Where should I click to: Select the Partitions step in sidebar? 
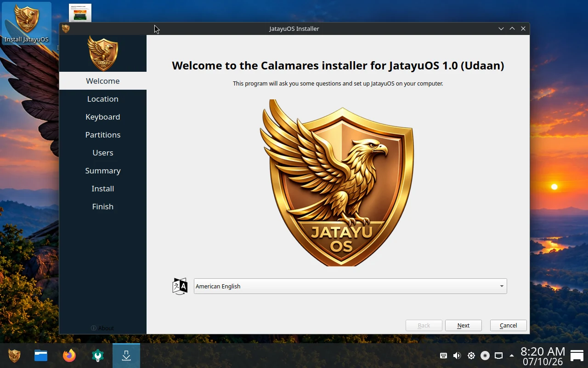[103, 135]
